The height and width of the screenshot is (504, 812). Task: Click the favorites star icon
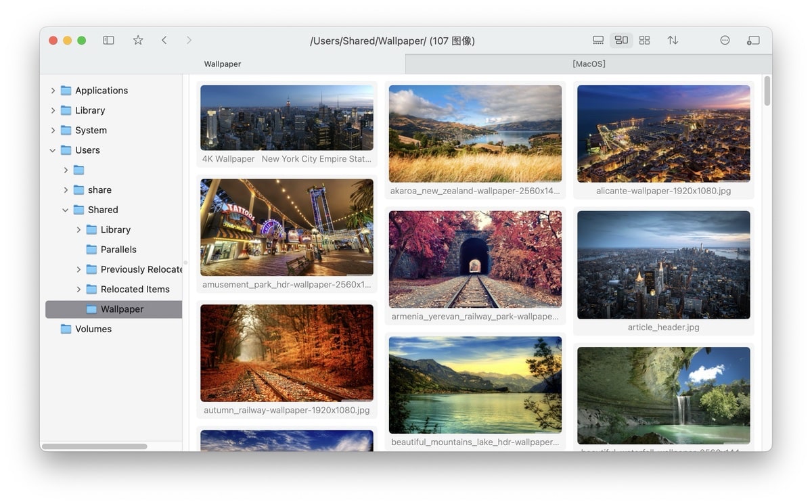click(x=137, y=40)
